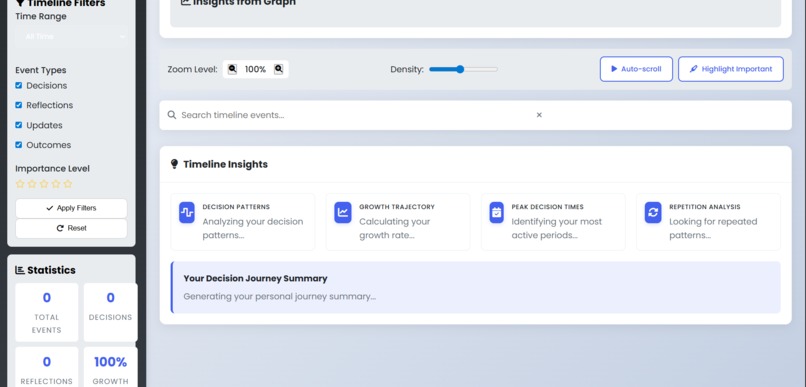
Task: Click the Statistics bar chart icon
Action: (20, 270)
